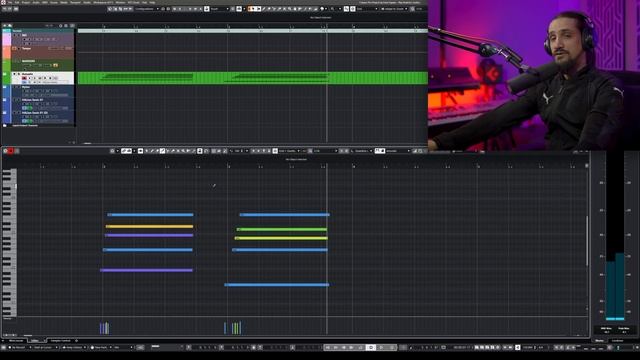Select the Acoustic track name
640x360 pixels.
click(x=28, y=74)
